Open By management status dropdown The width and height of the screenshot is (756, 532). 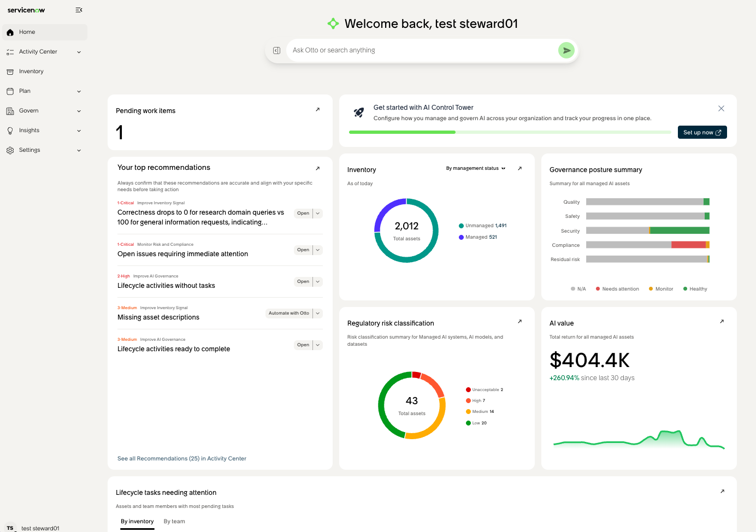pyautogui.click(x=476, y=168)
